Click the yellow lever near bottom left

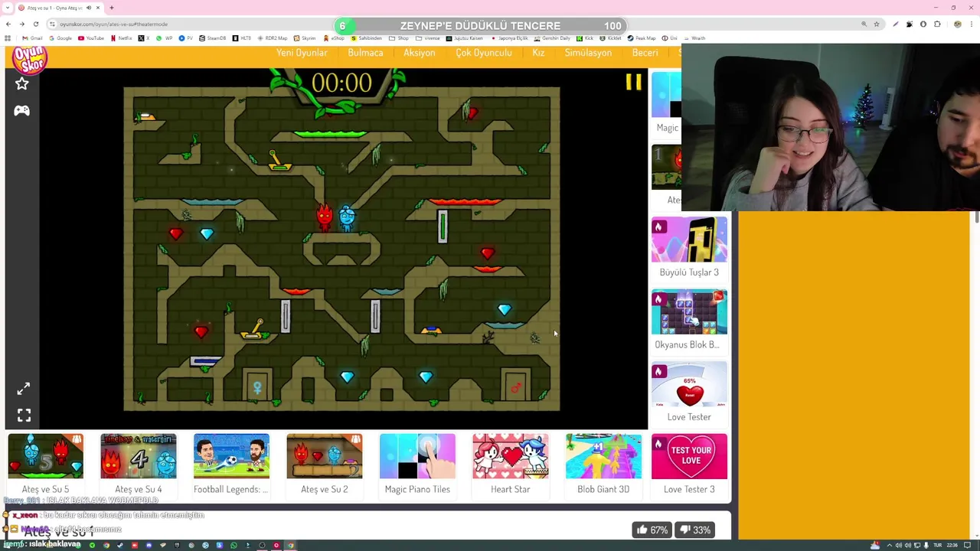pos(254,330)
